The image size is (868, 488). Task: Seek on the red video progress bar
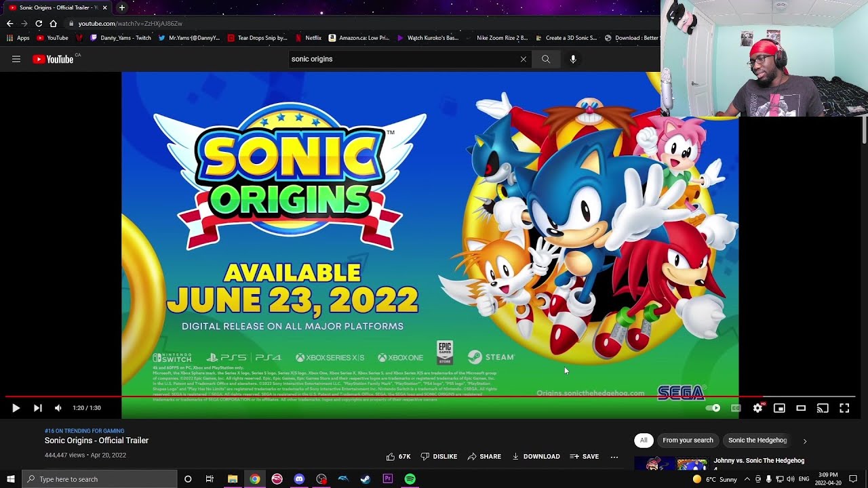click(431, 396)
